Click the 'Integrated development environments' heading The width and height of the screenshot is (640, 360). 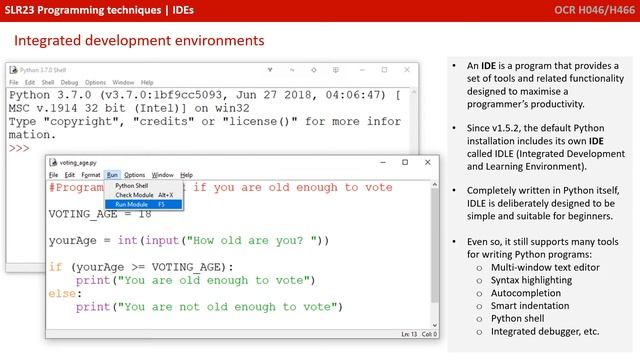139,40
